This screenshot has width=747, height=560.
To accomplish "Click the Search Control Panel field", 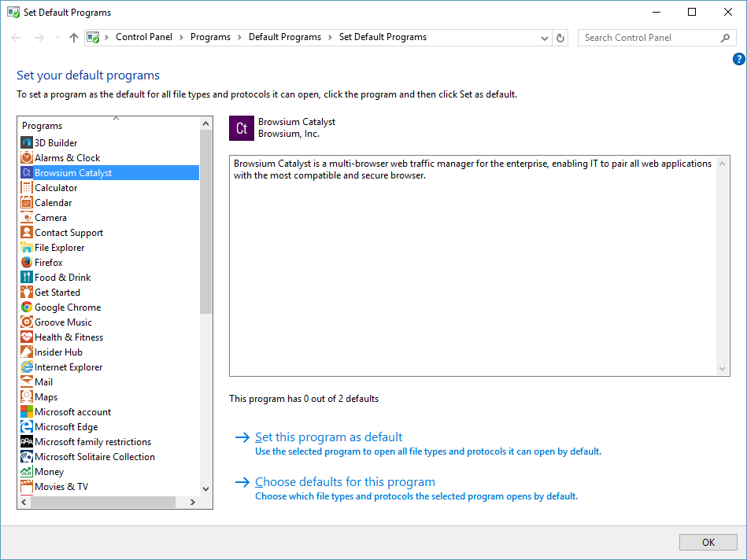I will click(649, 38).
